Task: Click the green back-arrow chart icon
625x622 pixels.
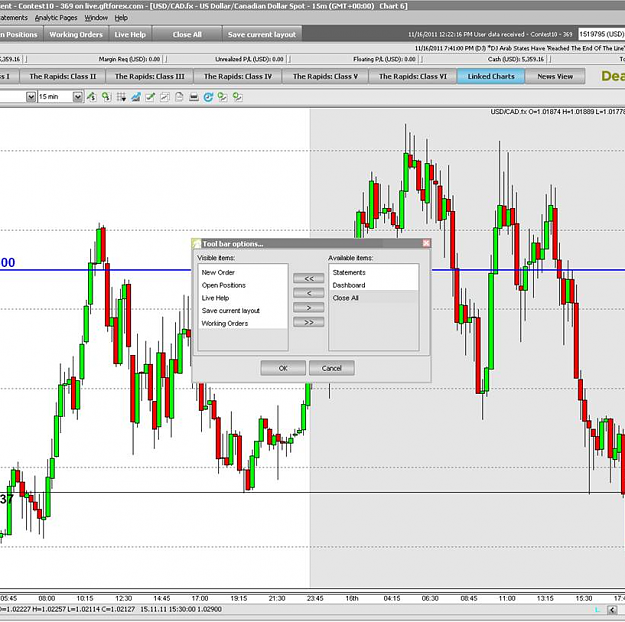Action: click(238, 97)
